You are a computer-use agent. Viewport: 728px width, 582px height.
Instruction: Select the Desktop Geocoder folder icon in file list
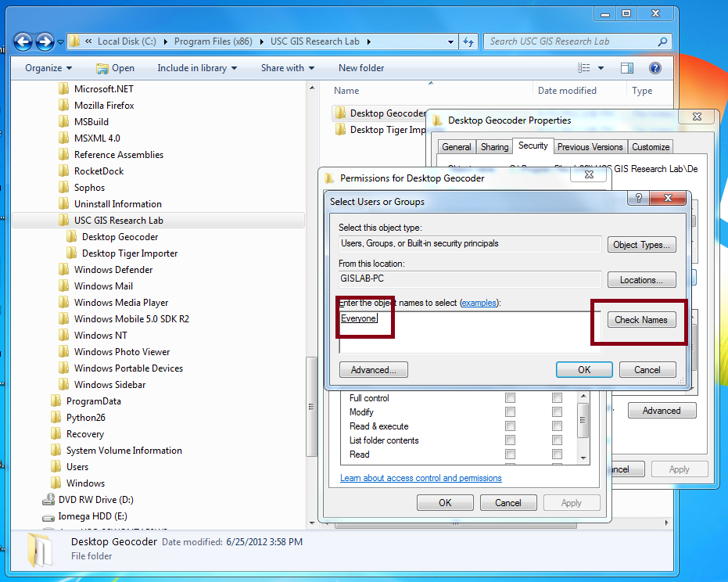pos(340,113)
